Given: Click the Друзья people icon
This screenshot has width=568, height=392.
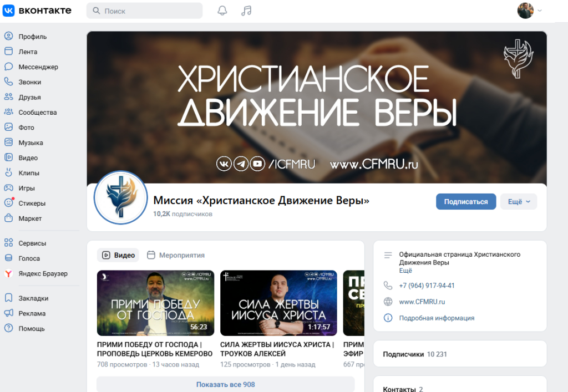Looking at the screenshot, I should click(x=9, y=97).
